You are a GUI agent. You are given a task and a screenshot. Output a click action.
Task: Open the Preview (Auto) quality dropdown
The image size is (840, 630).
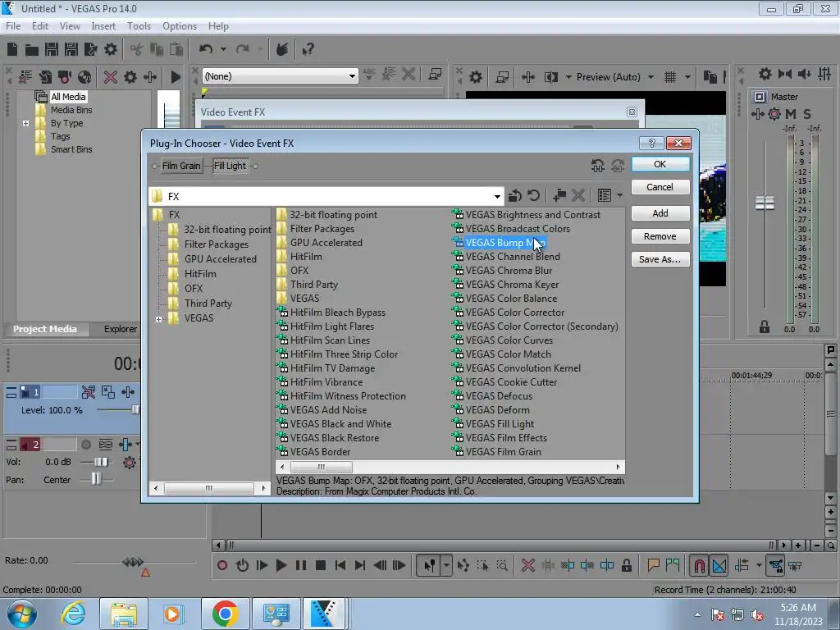tap(651, 77)
